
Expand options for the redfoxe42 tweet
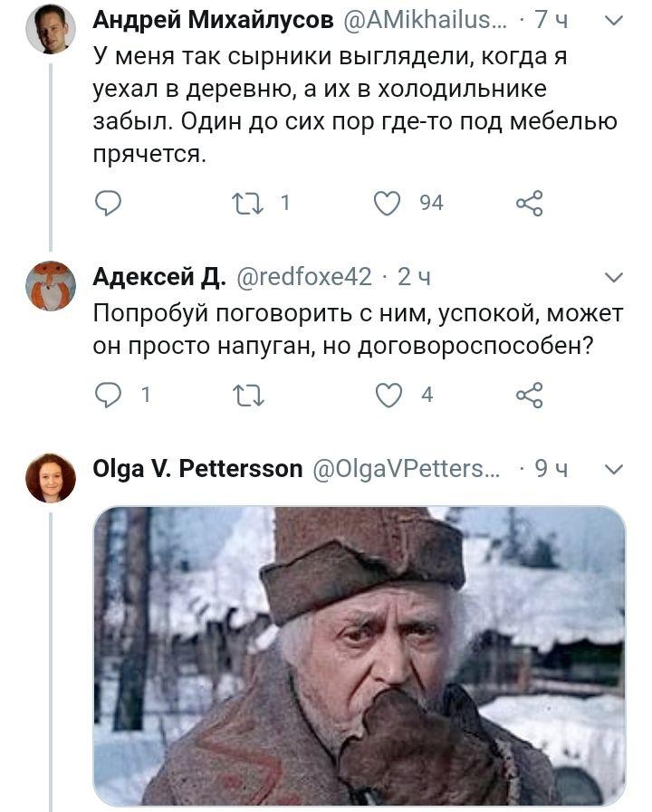[613, 276]
